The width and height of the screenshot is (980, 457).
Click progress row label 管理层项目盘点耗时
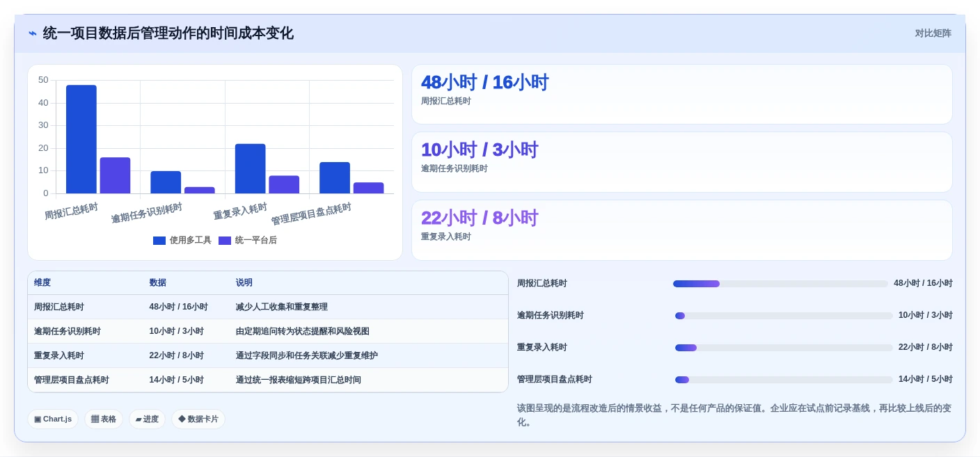(554, 379)
